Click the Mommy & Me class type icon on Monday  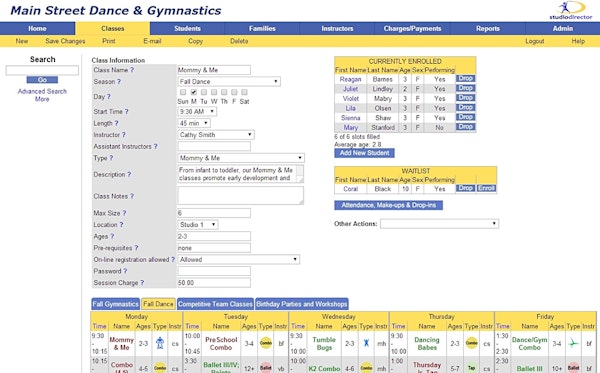[x=160, y=343]
